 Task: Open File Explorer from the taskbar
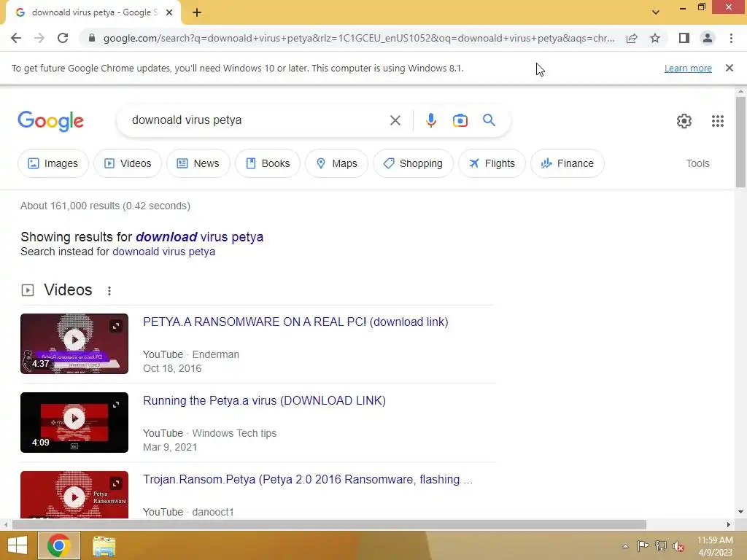(104, 546)
